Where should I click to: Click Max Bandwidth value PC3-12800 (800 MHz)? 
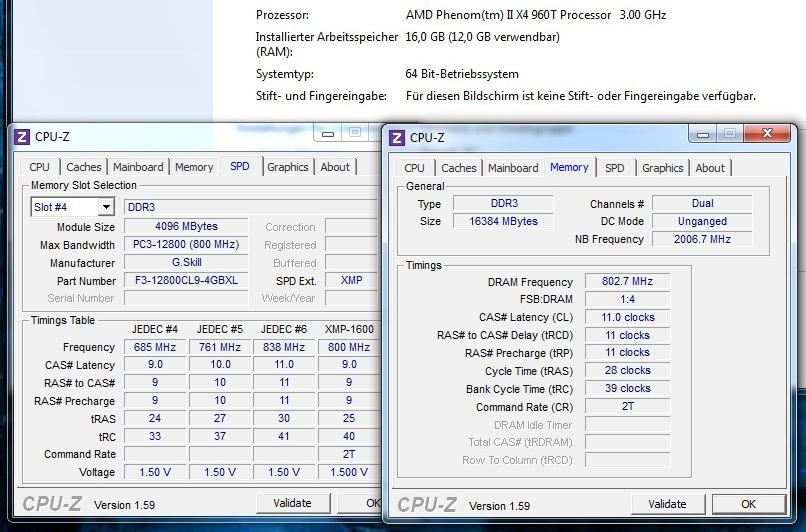[x=186, y=245]
